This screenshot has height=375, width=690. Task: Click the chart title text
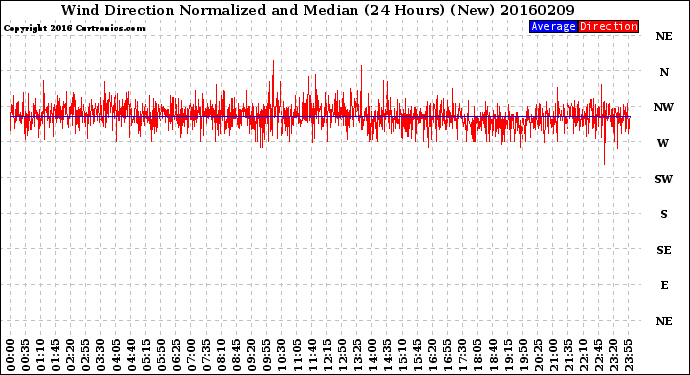click(x=317, y=10)
